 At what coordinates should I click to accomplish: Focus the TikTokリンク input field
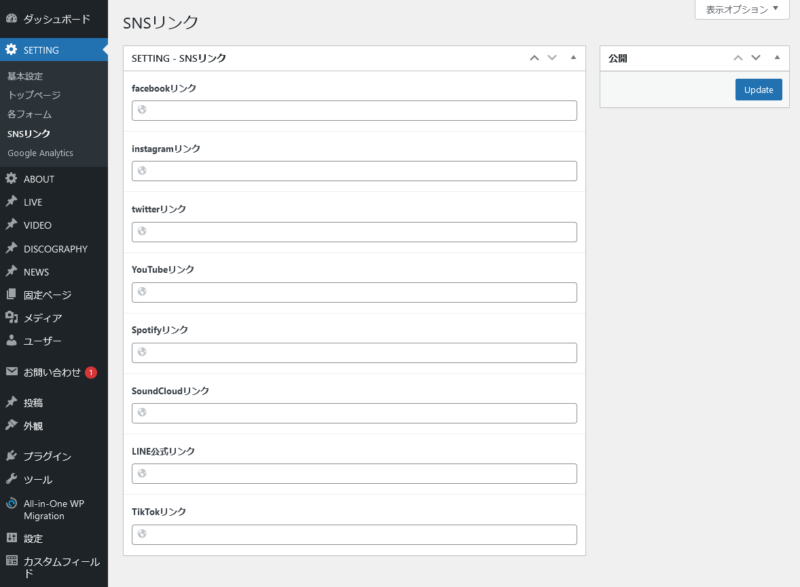pyautogui.click(x=354, y=535)
